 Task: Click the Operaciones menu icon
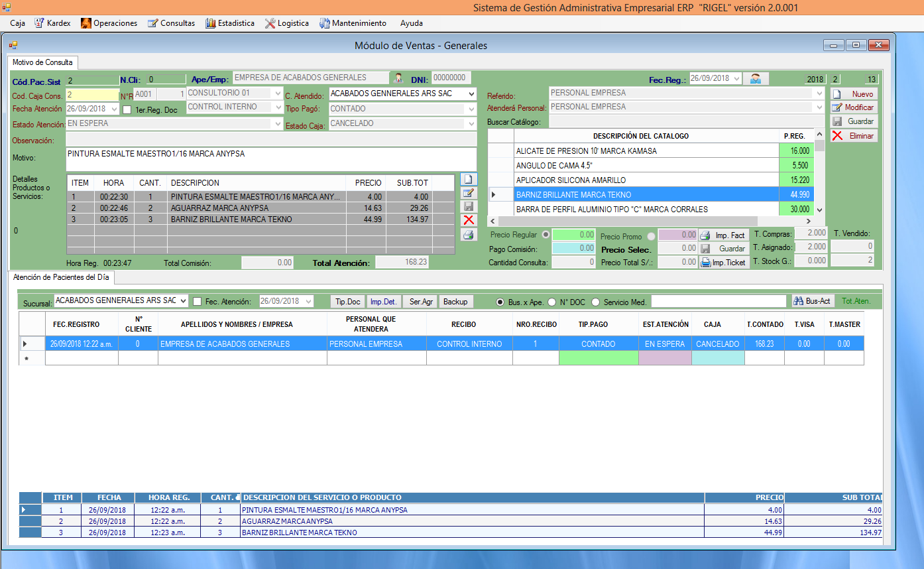point(86,23)
